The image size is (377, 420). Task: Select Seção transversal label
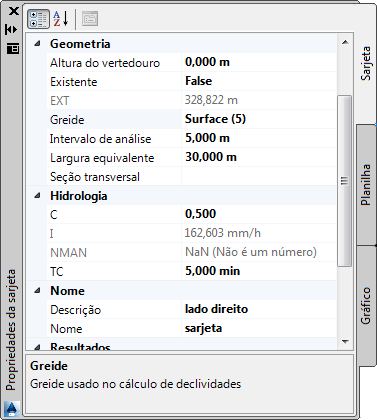[95, 177]
